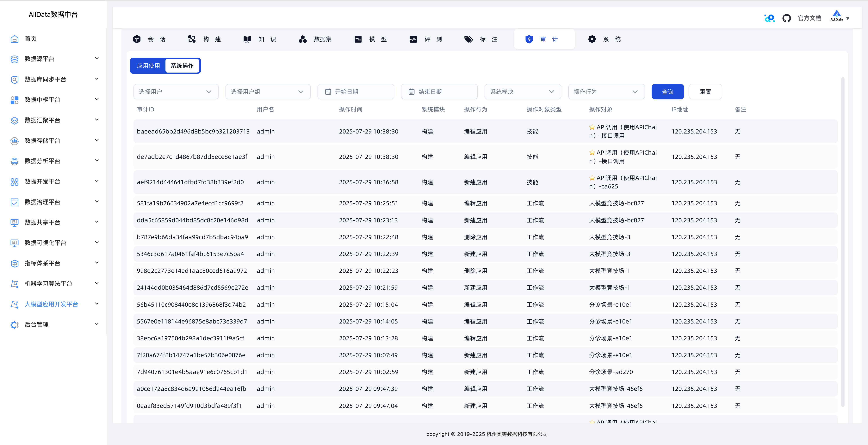Click the 数据集 icon in top navigation
Screen dimensions: 868x445
[x=303, y=39]
